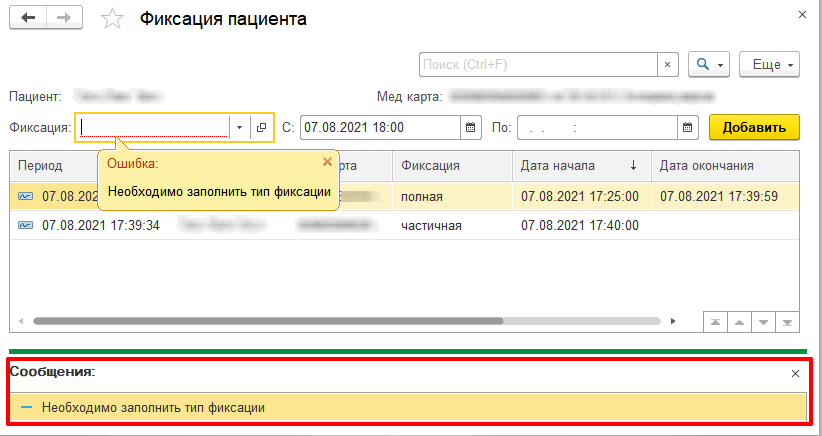
Task: Click inside the Поиск search field
Action: coord(537,64)
